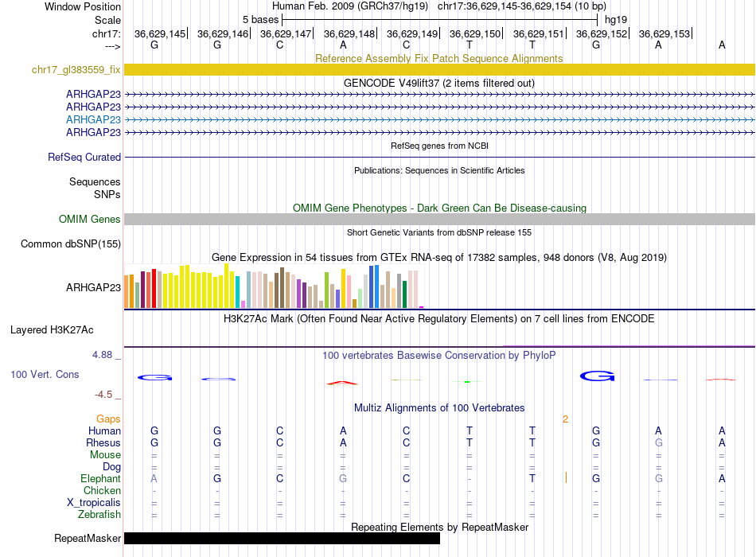This screenshot has width=756, height=557.
Task: Click the GTEx tissue expression bar chart
Action: (274, 286)
